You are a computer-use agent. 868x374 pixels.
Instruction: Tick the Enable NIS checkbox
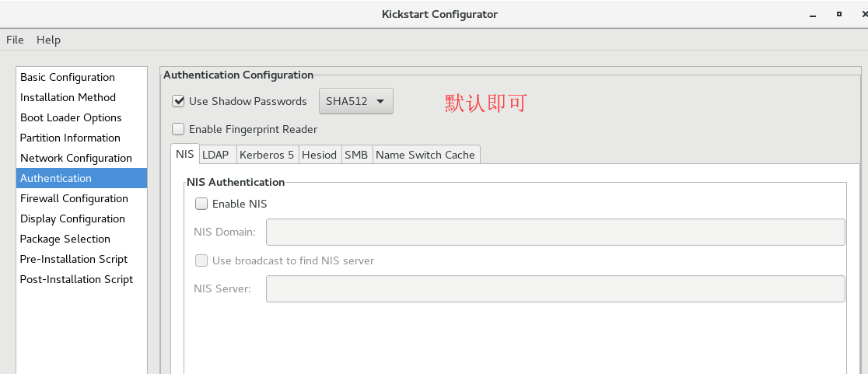tap(201, 204)
